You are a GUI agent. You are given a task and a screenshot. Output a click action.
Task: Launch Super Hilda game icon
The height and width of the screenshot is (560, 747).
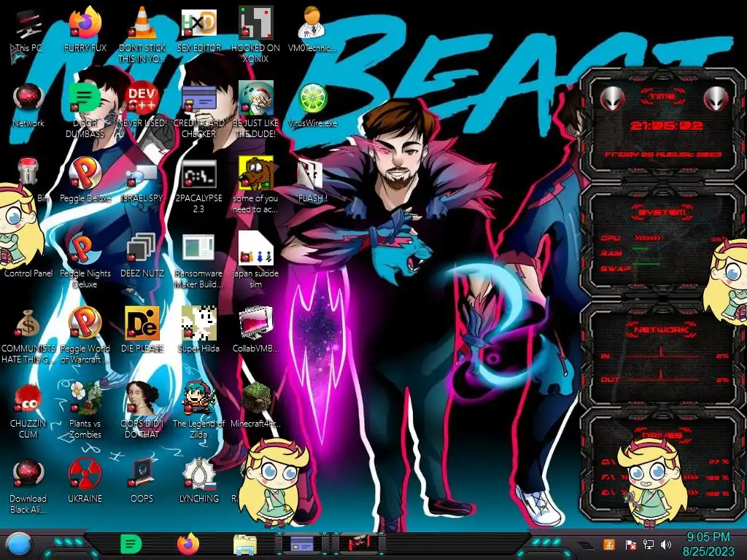(x=198, y=330)
